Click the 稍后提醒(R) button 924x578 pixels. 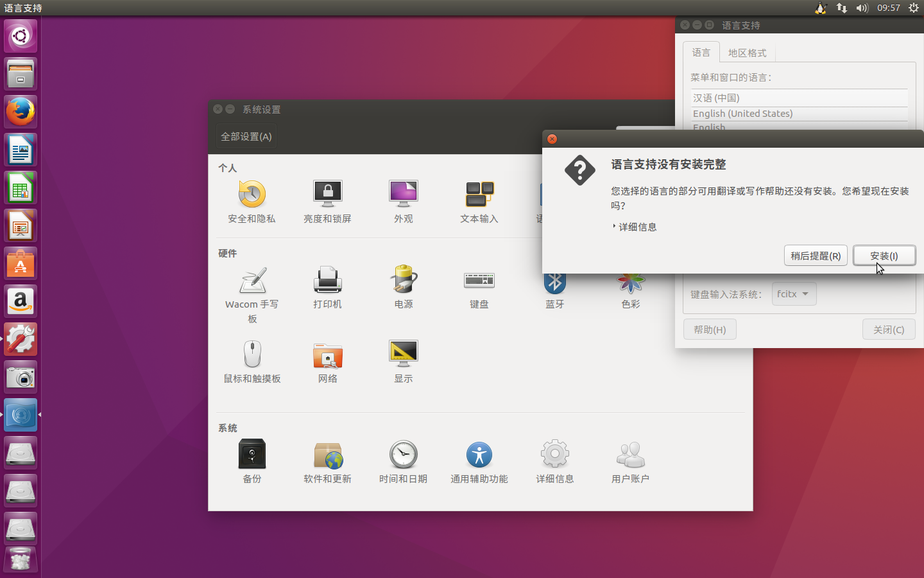(x=816, y=255)
